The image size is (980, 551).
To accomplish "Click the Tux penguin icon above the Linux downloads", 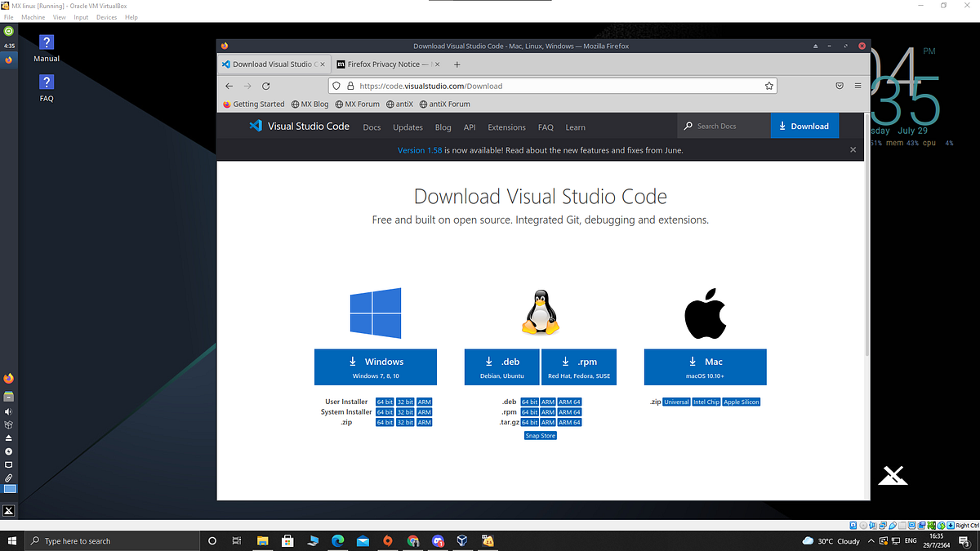I will pyautogui.click(x=540, y=311).
